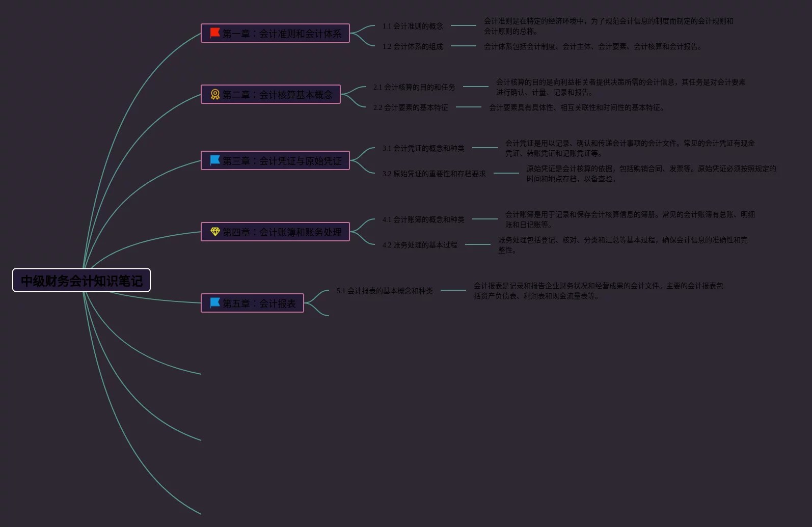The height and width of the screenshot is (527, 812).
Task: Click the subtopic 1.1 会计准则的概念
Action: coord(413,26)
